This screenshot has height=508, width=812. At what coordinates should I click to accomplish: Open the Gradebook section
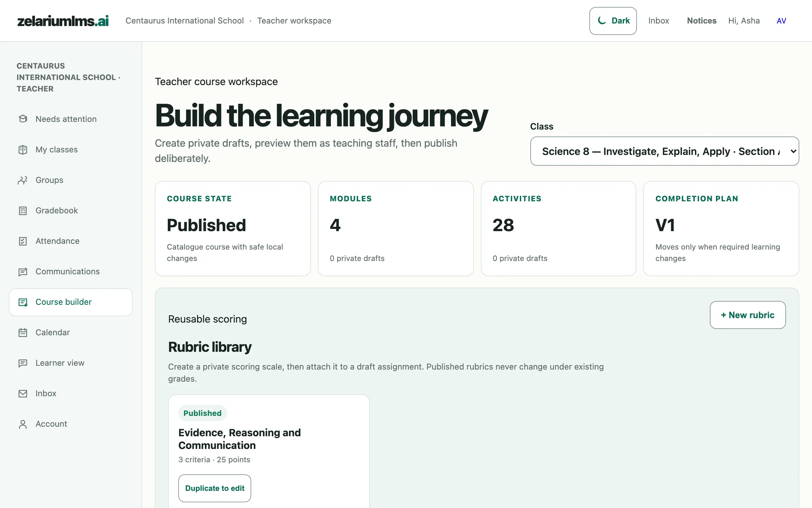(70, 211)
